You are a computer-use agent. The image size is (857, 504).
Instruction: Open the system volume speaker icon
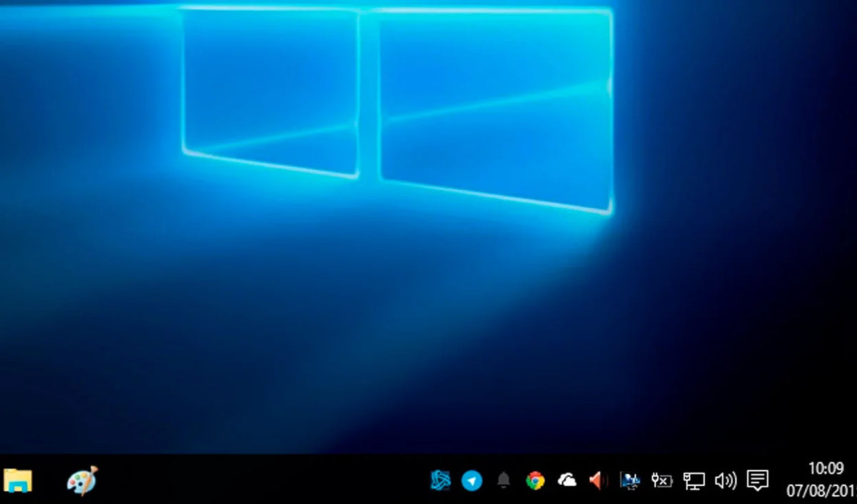click(x=726, y=481)
